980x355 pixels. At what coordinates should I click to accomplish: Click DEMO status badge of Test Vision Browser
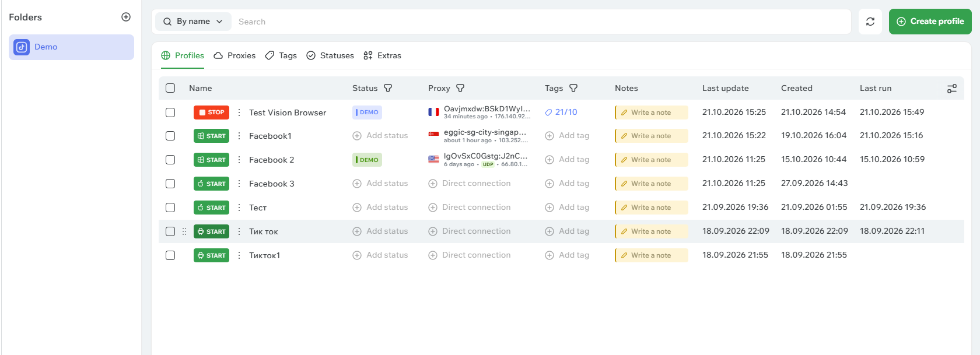tap(367, 113)
